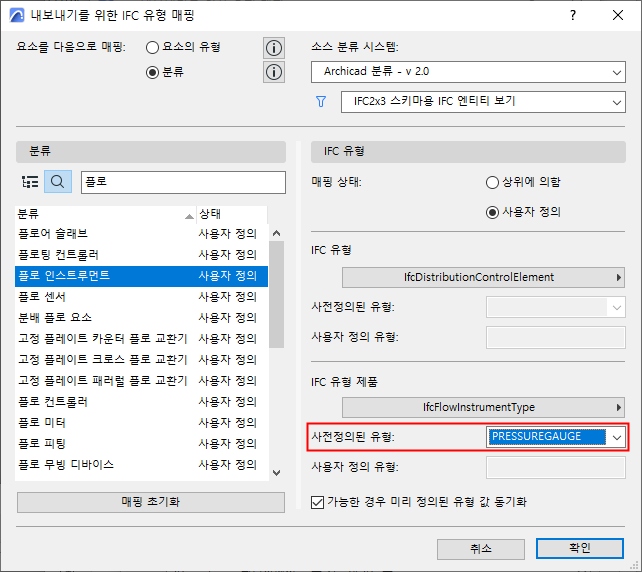The height and width of the screenshot is (572, 642).
Task: Expand the PRESSUREGAUGE predefined type dropdown
Action: (x=617, y=437)
